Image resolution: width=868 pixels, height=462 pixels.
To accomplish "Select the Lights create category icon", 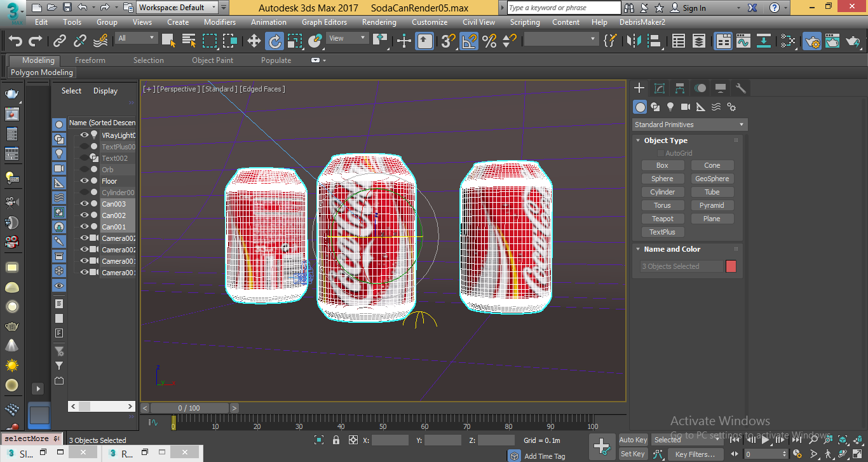I will [670, 107].
